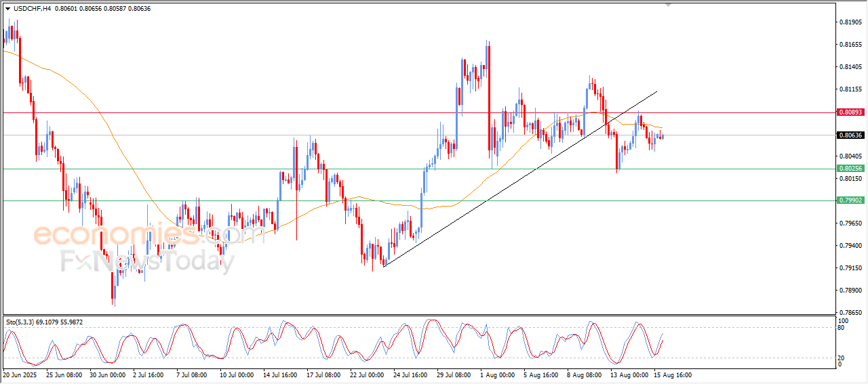Click the 5 Aug 16:00 time label

[x=540, y=375]
